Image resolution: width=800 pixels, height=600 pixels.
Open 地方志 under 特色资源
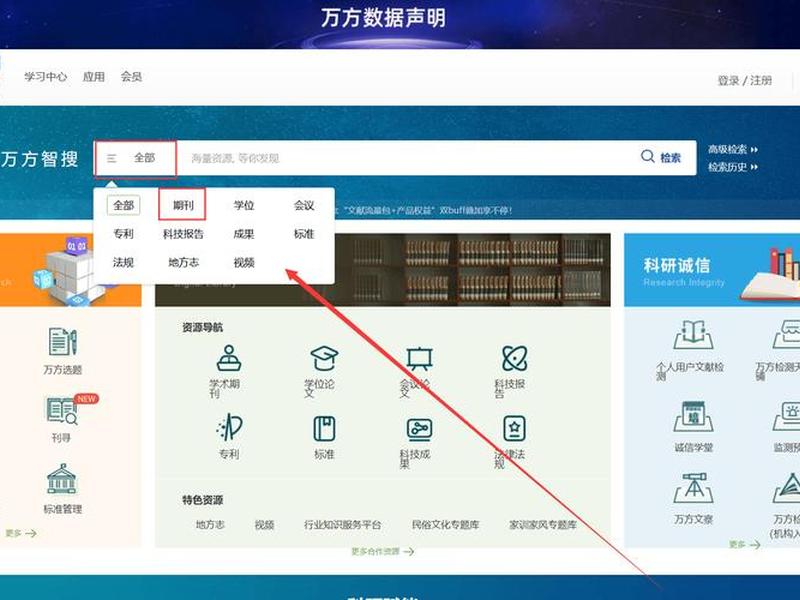210,524
